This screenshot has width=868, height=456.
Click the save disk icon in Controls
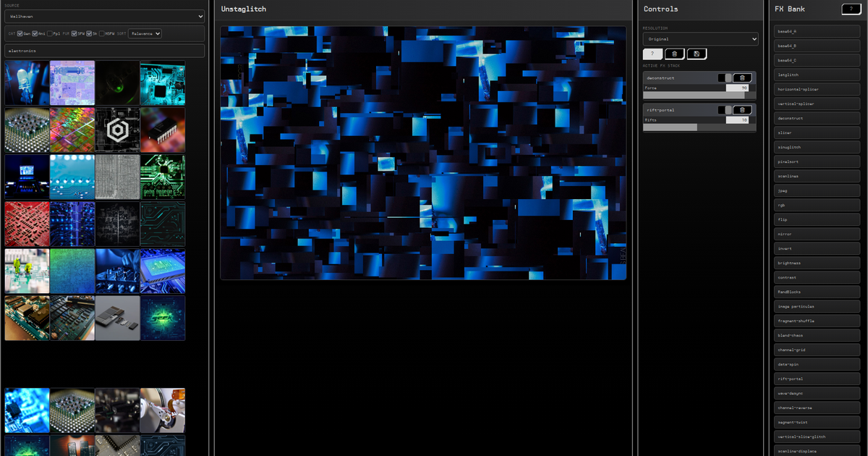pos(697,54)
